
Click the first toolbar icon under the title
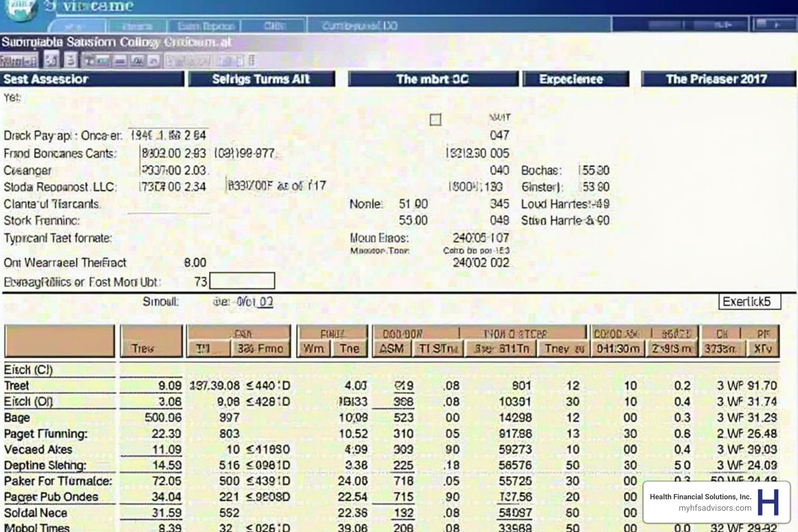(x=51, y=61)
